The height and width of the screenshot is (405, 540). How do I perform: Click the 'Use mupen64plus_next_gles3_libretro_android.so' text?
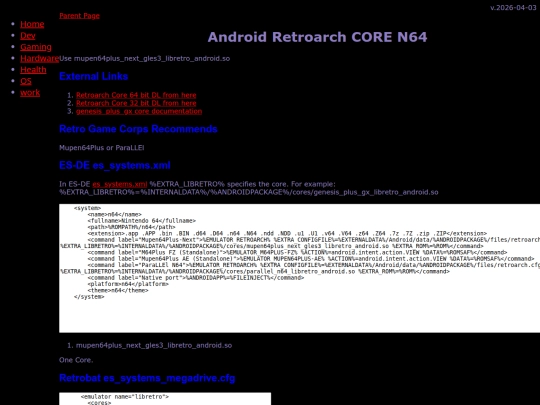point(145,58)
